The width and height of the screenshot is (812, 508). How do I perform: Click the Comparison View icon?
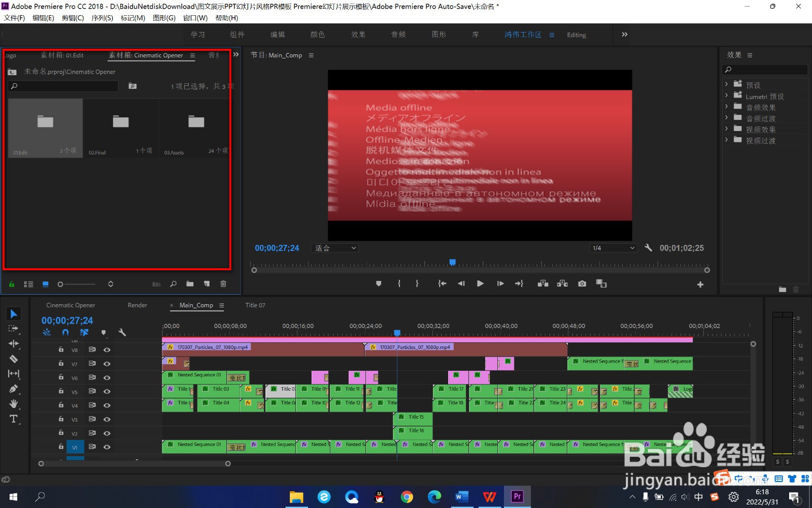601,283
